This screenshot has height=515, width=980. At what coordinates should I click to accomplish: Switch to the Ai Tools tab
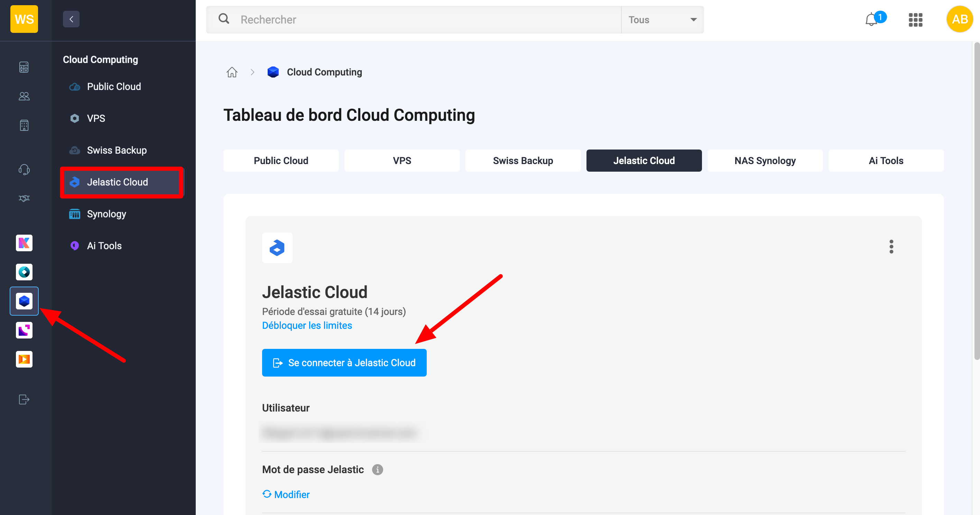pos(886,161)
